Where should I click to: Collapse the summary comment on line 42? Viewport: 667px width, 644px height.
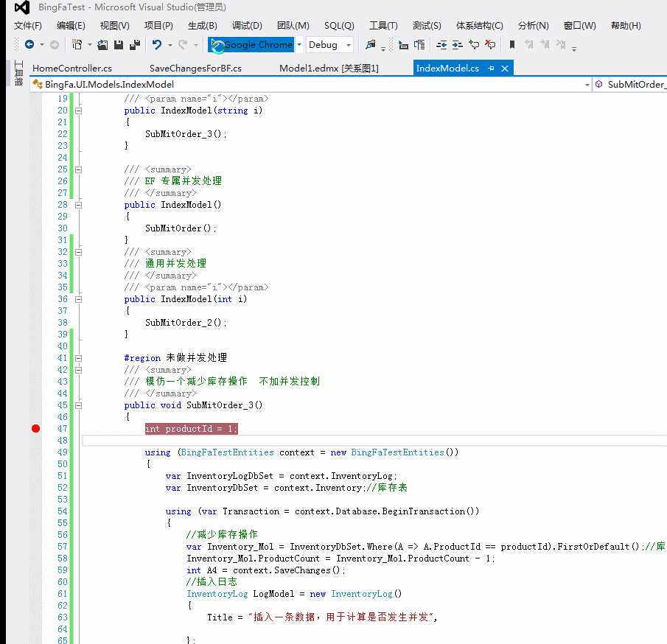pyautogui.click(x=78, y=370)
